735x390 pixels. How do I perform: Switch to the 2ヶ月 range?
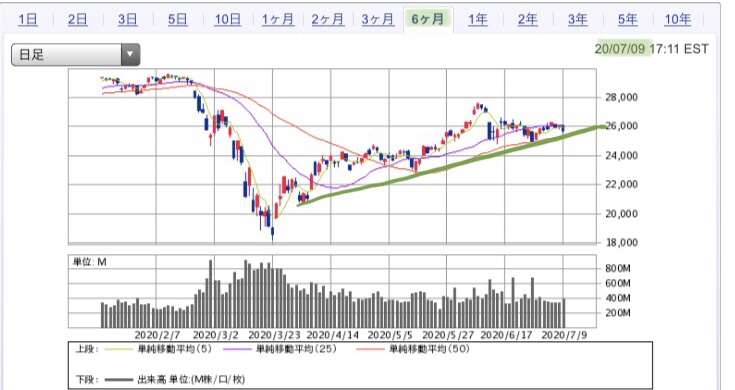click(328, 19)
